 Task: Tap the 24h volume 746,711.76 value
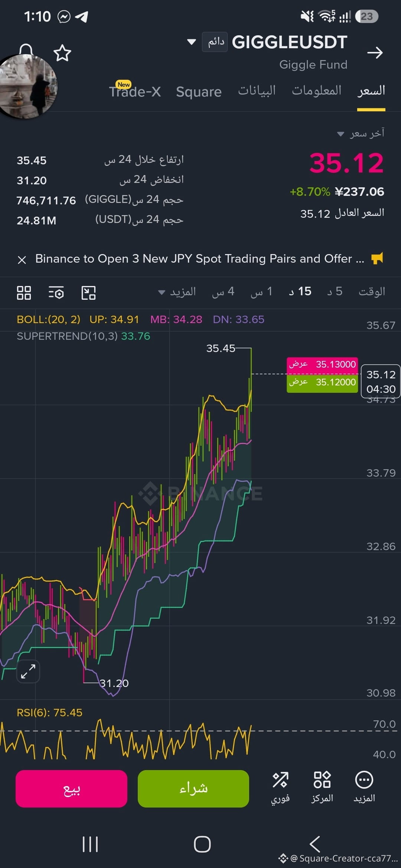tap(46, 201)
